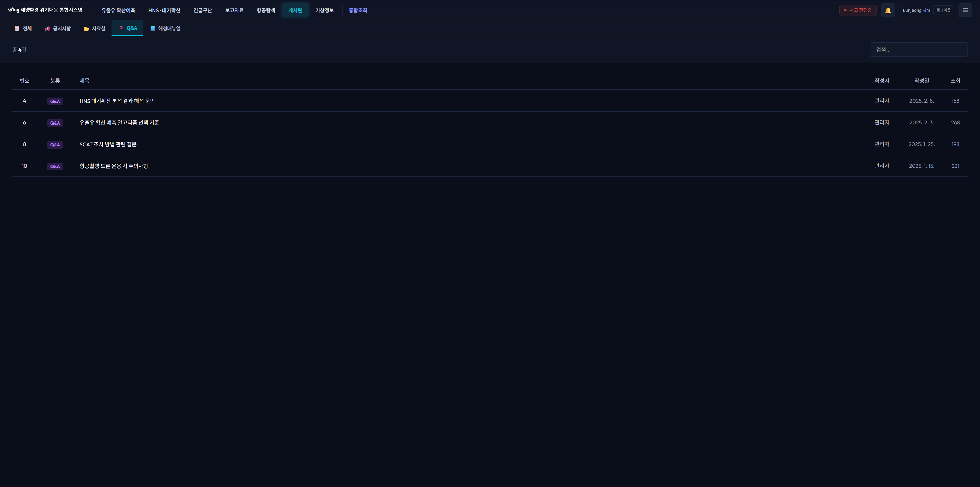Open post SCAT 조사 방법 관련 질문
Viewport: 980px width, 487px height.
(108, 144)
